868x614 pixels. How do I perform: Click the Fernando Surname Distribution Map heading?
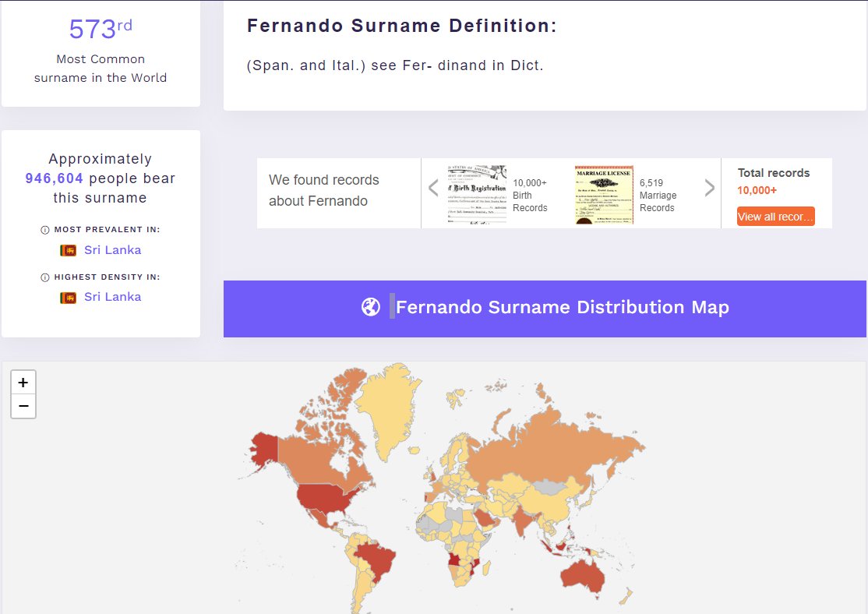563,307
